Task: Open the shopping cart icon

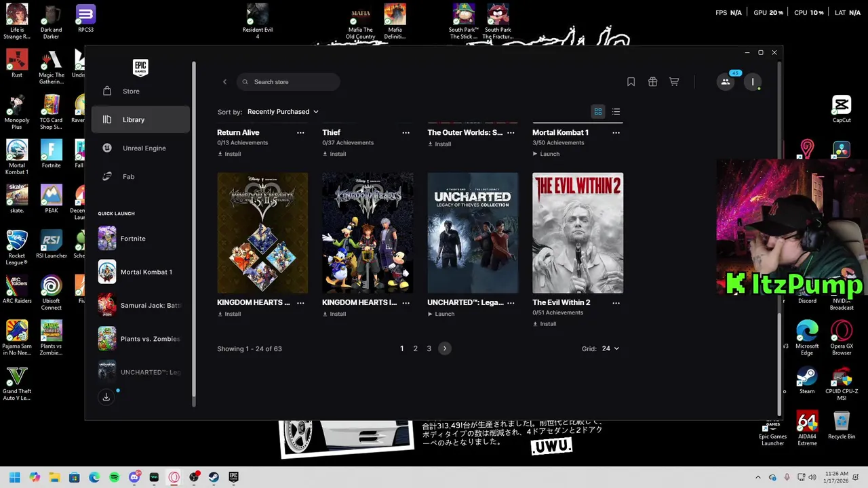Action: coord(674,82)
